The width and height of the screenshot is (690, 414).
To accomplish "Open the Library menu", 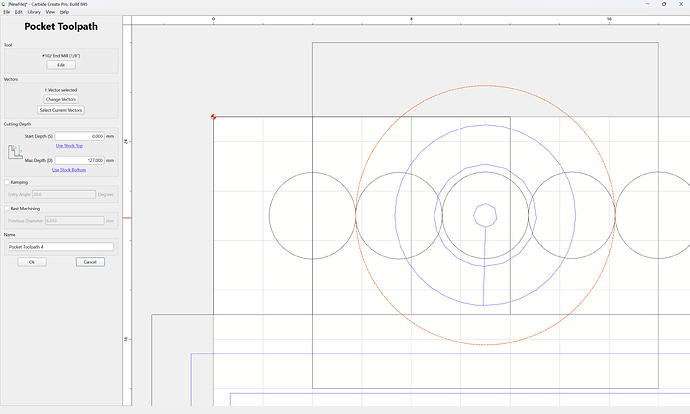I will (34, 12).
